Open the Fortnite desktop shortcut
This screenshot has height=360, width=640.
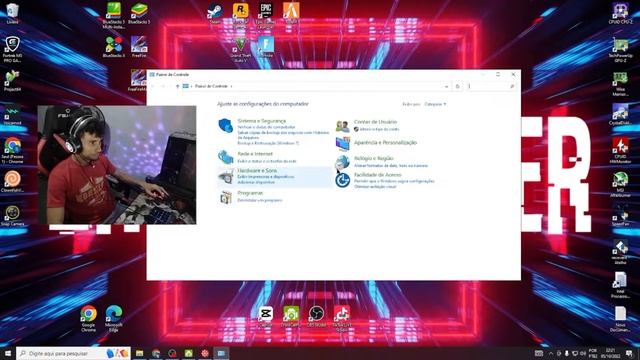click(265, 47)
